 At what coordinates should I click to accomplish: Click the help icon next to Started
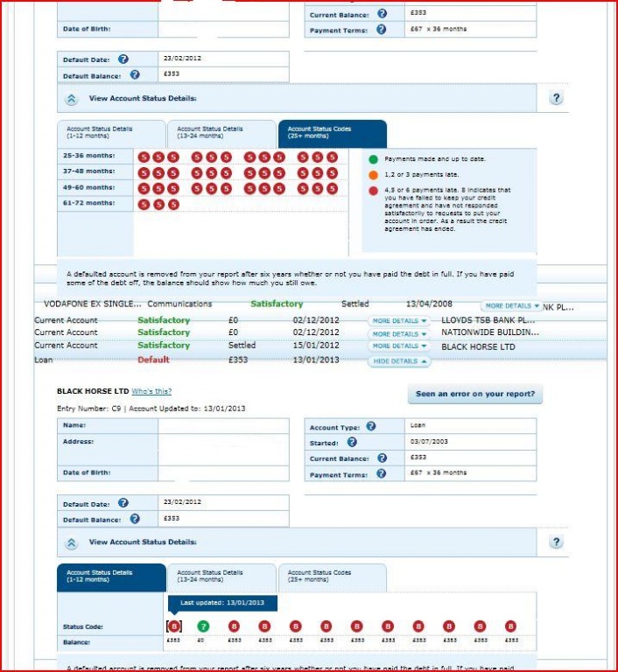(x=352, y=443)
